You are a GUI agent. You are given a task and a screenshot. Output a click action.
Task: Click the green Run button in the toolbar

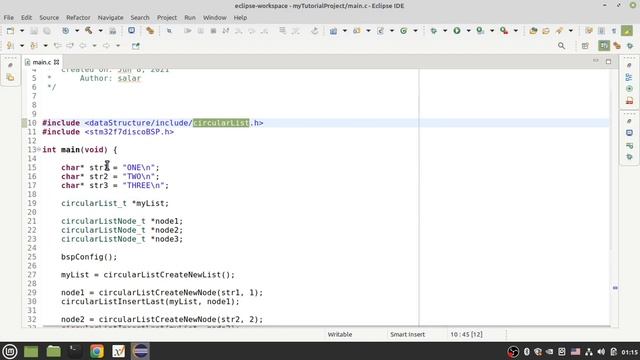pos(457,31)
